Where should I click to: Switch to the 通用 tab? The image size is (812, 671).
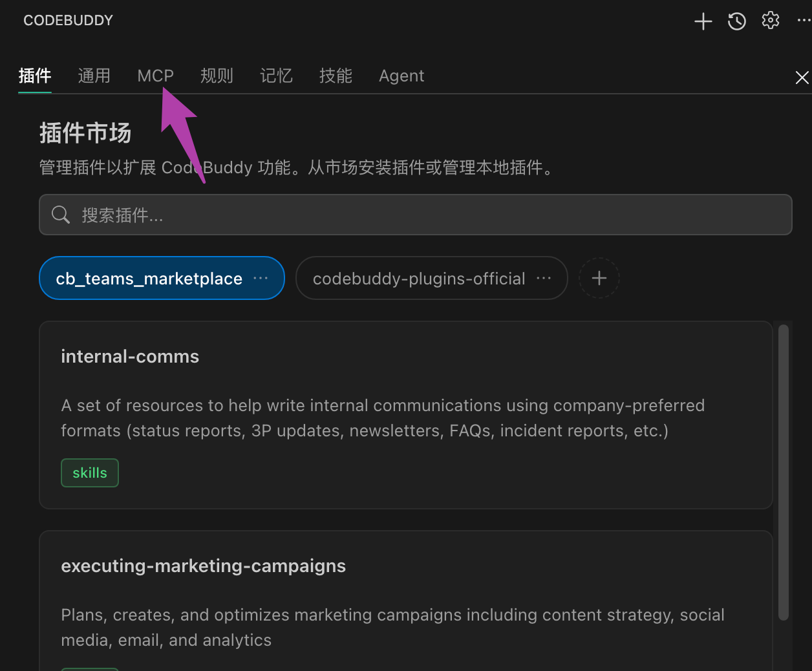click(94, 76)
